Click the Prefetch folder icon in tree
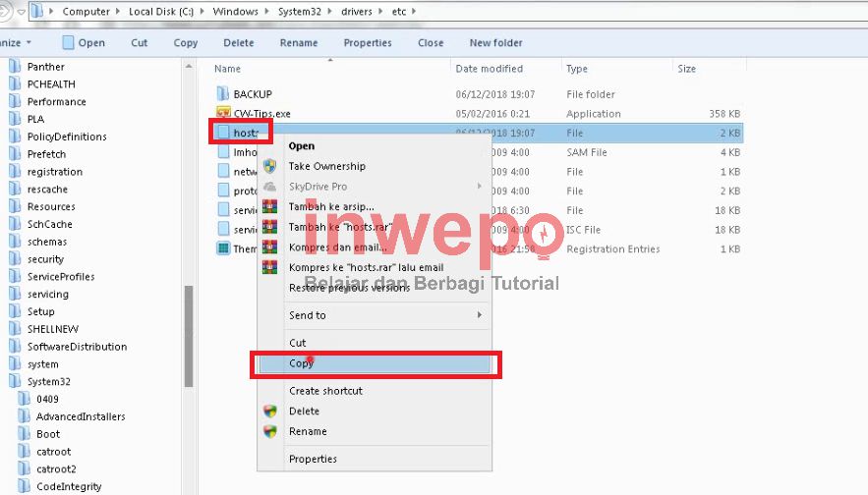Viewport: 868px width, 495px height. pos(15,154)
